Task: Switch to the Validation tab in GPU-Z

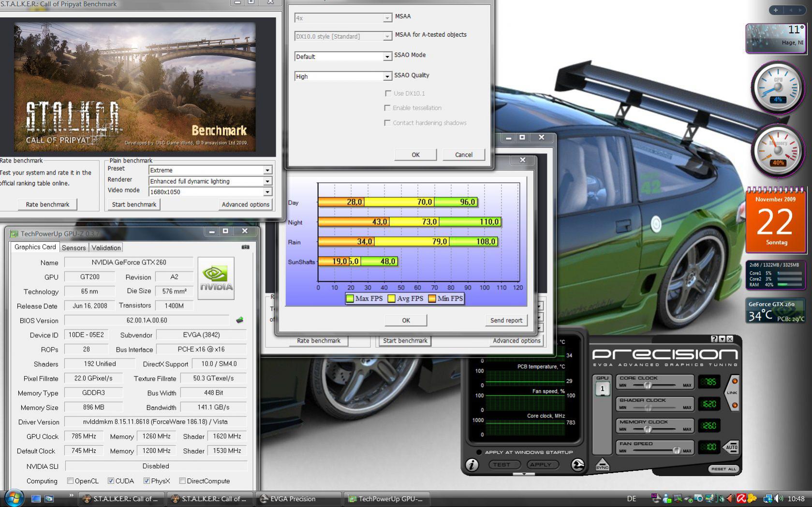Action: [x=106, y=248]
